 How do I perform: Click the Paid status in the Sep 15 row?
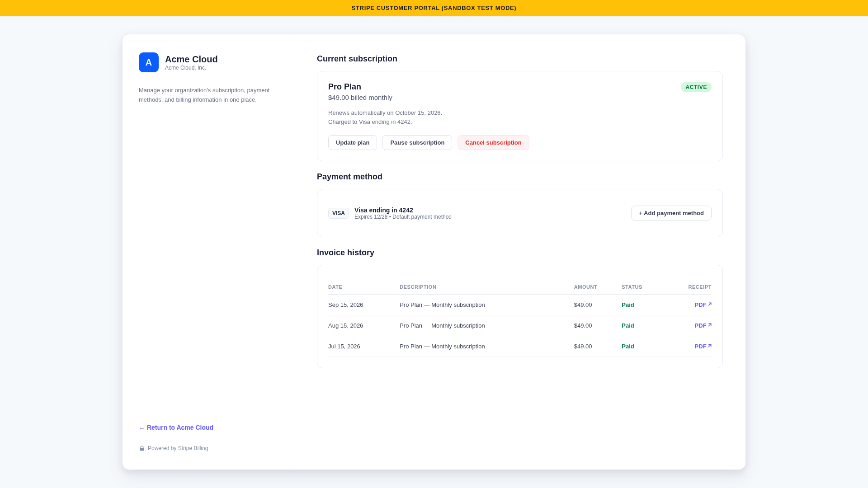[x=628, y=305]
